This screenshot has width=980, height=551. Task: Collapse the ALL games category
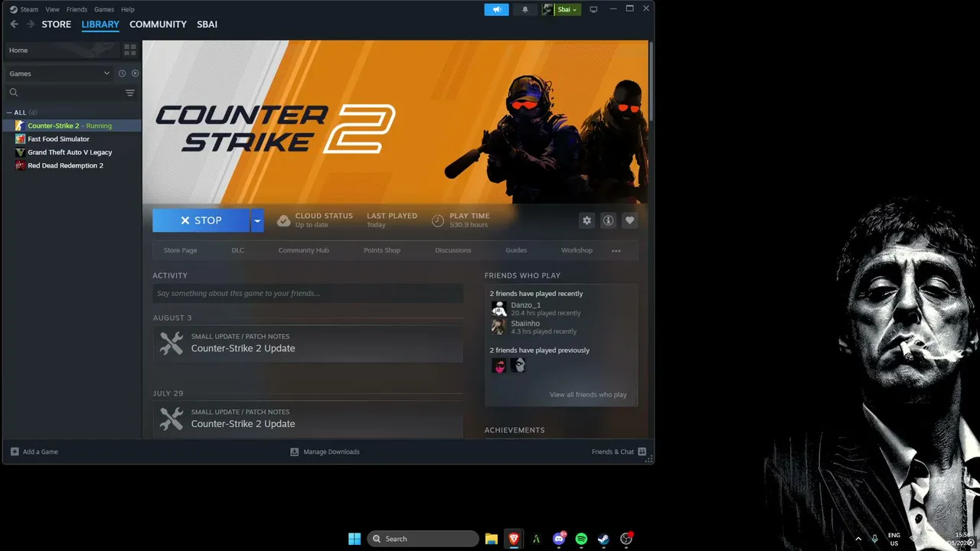[x=9, y=112]
